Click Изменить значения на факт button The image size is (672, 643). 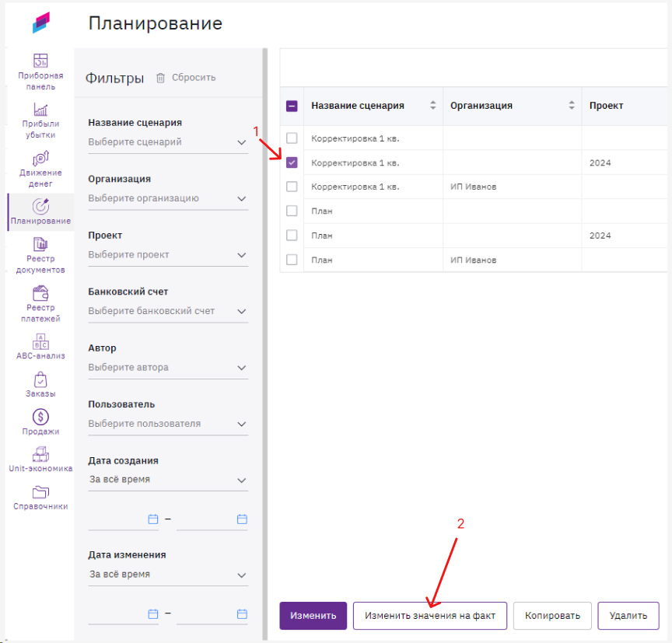coord(430,616)
